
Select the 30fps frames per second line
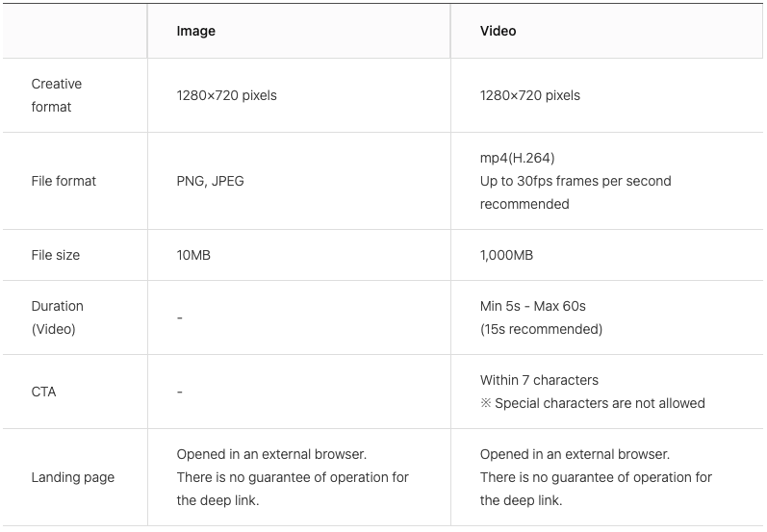(575, 181)
